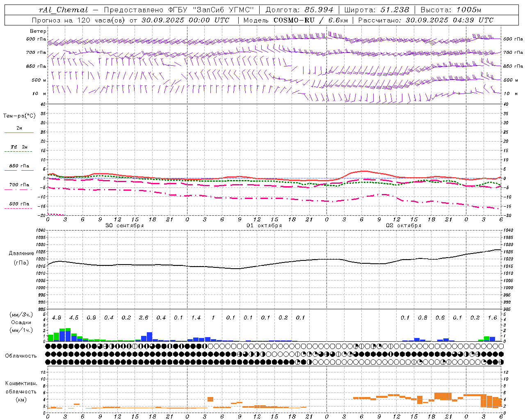Image resolution: width=525 pixels, height=420 pixels.
Task: Click the date label 30 сентября
Action: pyautogui.click(x=124, y=226)
